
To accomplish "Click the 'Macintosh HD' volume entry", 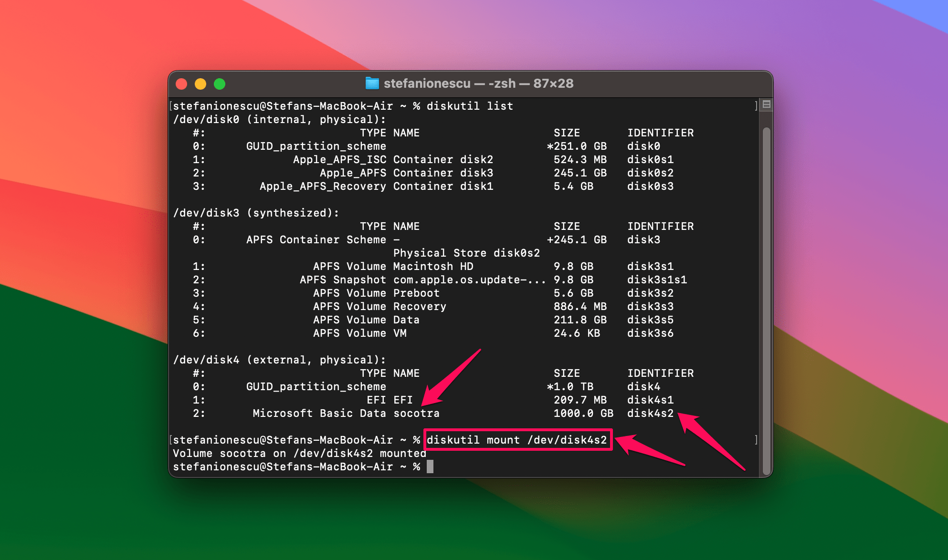I will click(433, 266).
